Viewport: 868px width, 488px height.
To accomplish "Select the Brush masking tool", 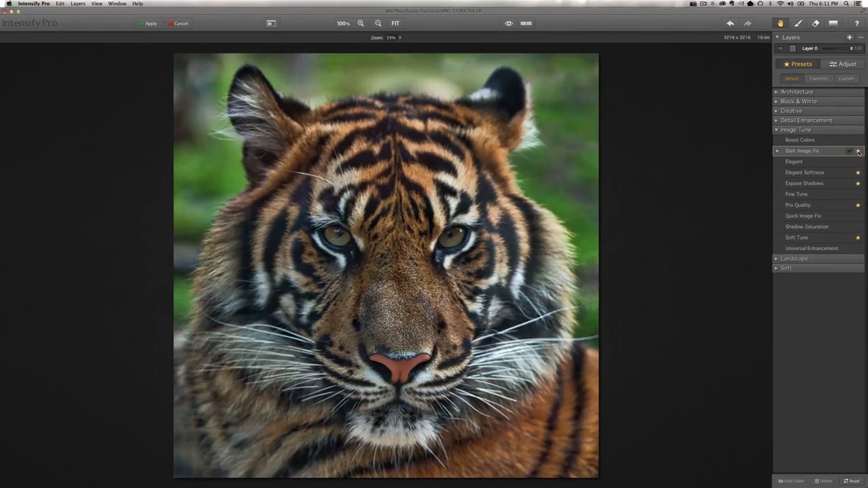I will [798, 23].
